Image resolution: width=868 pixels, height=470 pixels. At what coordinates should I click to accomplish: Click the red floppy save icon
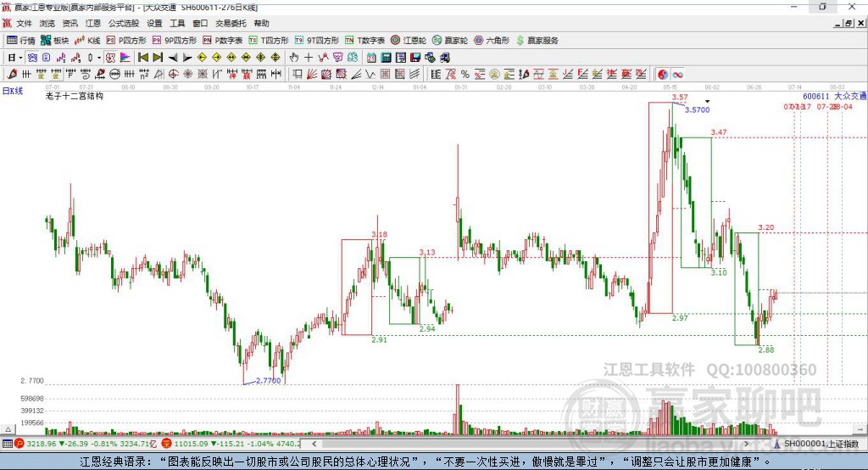pyautogui.click(x=415, y=58)
